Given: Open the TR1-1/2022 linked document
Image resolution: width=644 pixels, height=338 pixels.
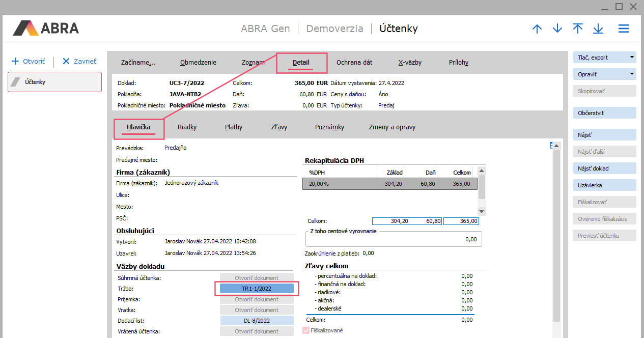Looking at the screenshot, I should click(x=257, y=289).
